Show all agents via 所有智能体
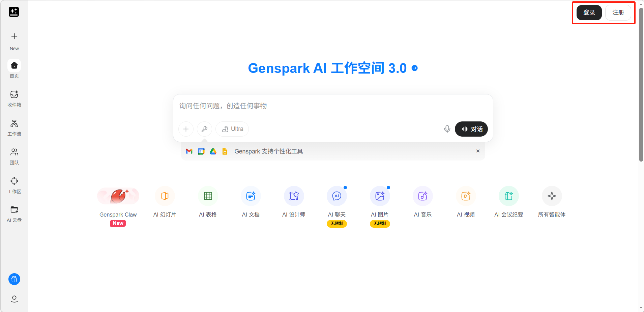This screenshot has height=312, width=644. click(x=552, y=196)
